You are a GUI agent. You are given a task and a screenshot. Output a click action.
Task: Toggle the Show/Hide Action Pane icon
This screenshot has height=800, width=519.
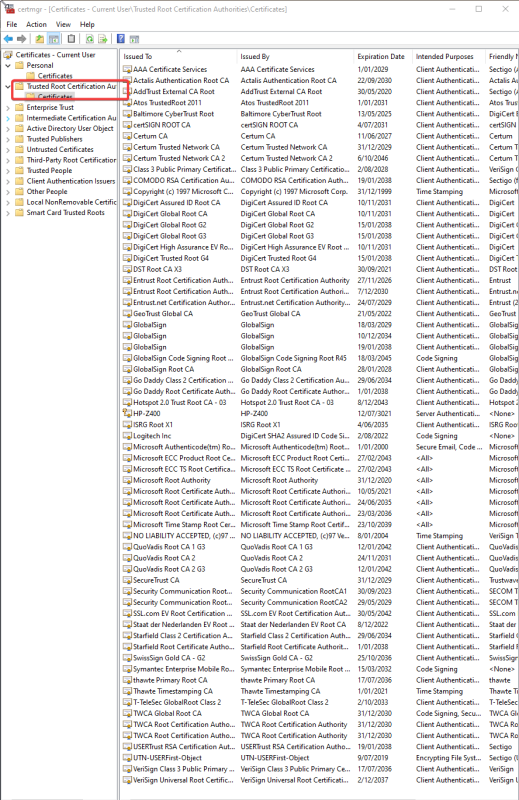[134, 39]
